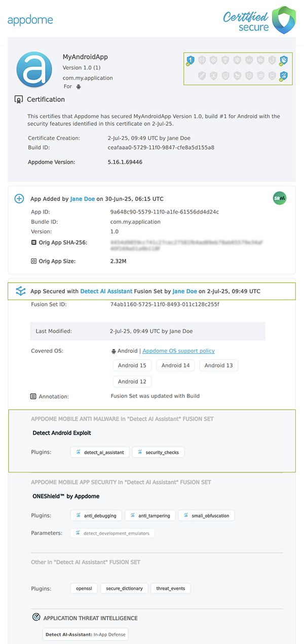Click the Detect AI-Assistant In-App Defense entry

(85, 634)
